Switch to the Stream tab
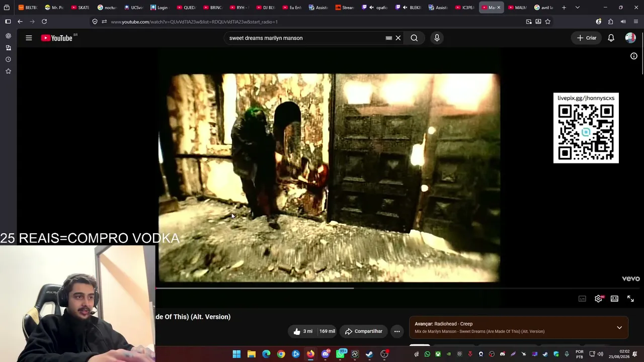644x362 pixels. pyautogui.click(x=345, y=8)
